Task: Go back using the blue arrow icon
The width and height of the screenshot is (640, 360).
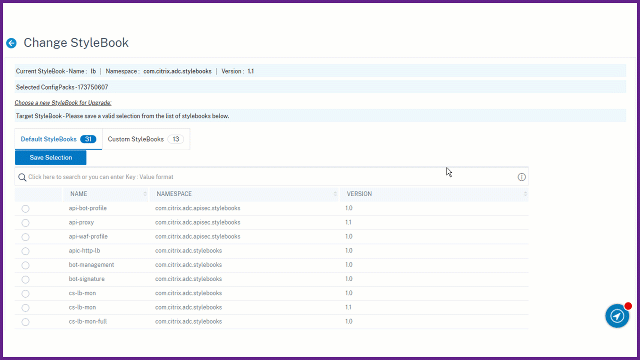Action: [11, 43]
